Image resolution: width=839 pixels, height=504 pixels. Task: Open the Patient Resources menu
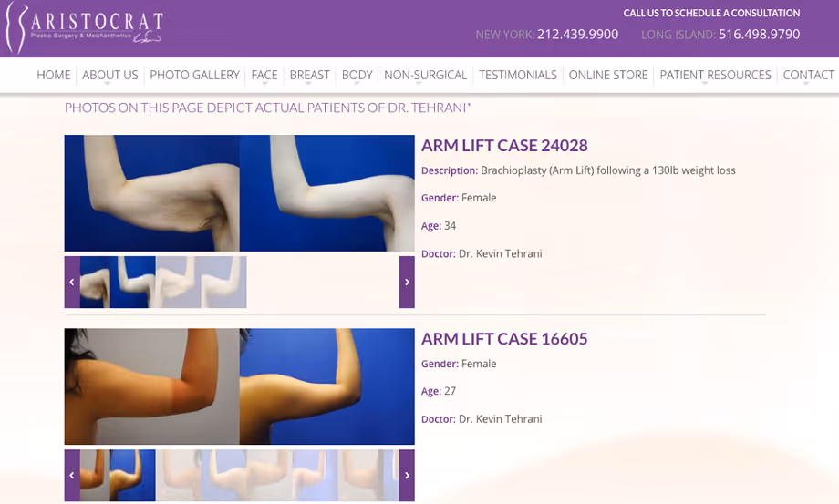pos(715,75)
